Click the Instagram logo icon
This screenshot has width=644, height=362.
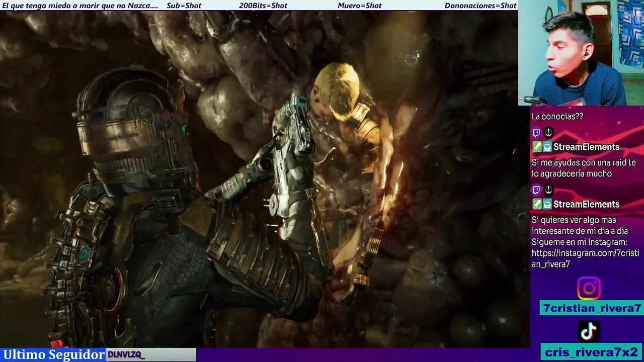coord(589,288)
